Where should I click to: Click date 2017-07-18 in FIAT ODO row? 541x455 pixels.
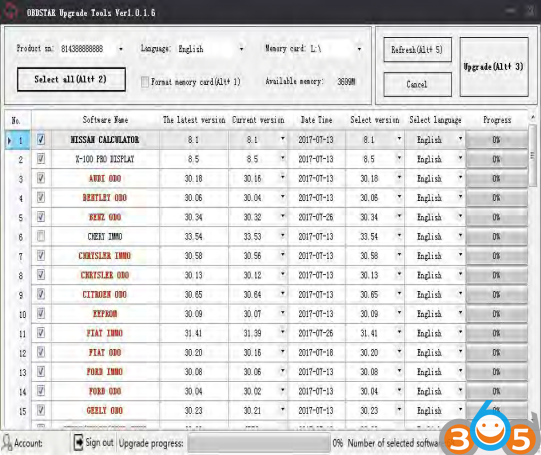(316, 352)
